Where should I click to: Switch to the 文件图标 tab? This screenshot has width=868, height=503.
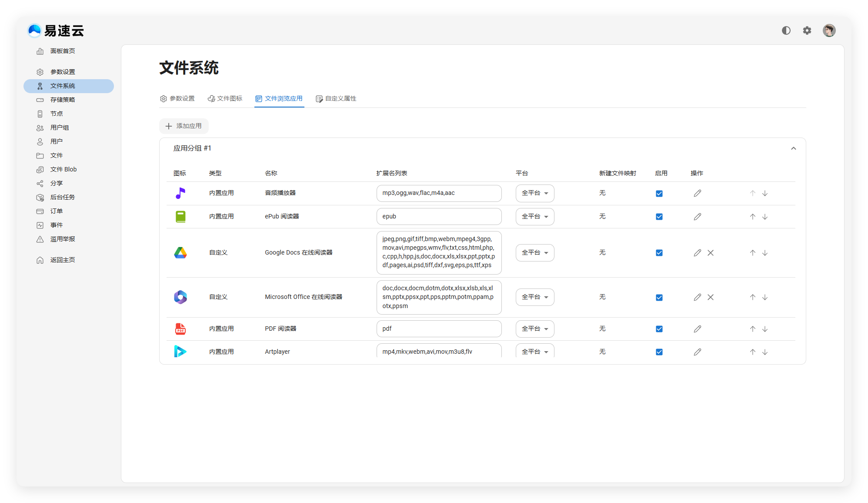225,99
